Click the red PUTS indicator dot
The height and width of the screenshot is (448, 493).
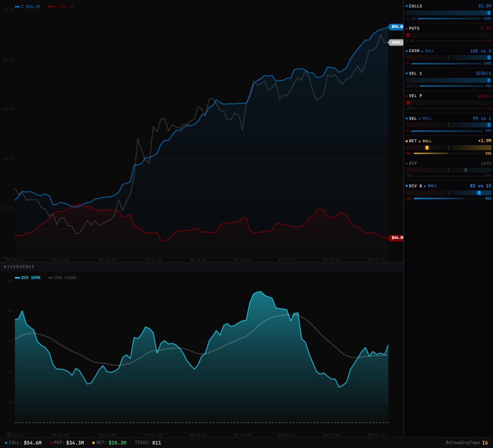[x=407, y=28]
